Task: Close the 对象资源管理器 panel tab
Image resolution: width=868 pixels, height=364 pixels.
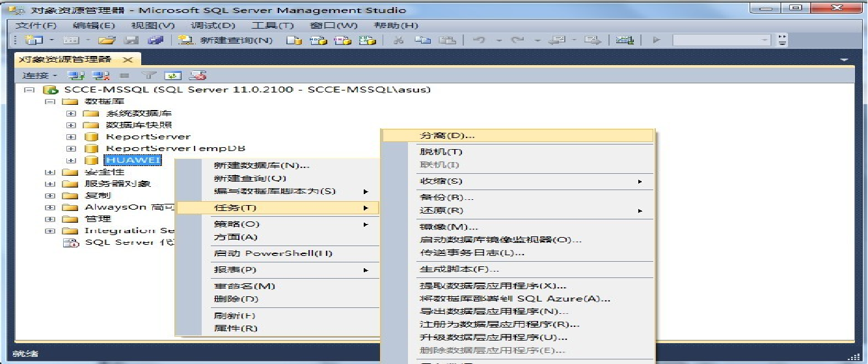Action: coord(128,59)
